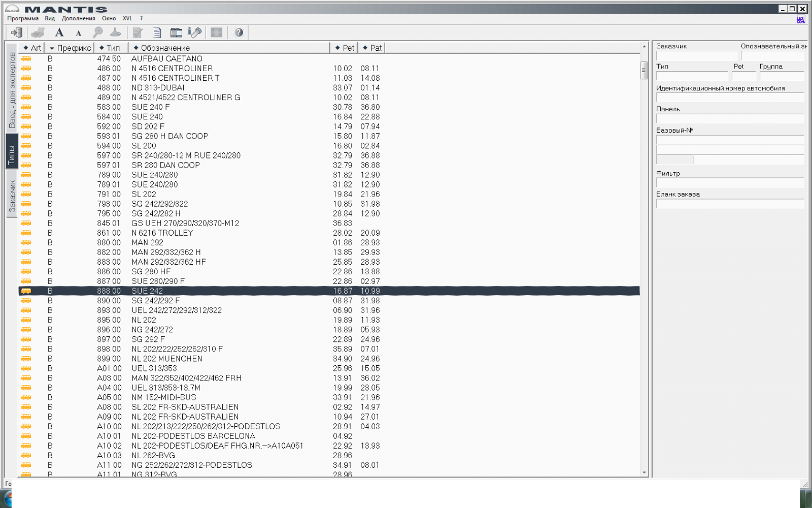Click the Бланк заказа input field
Viewport: 812px width, 508px height.
click(x=730, y=204)
